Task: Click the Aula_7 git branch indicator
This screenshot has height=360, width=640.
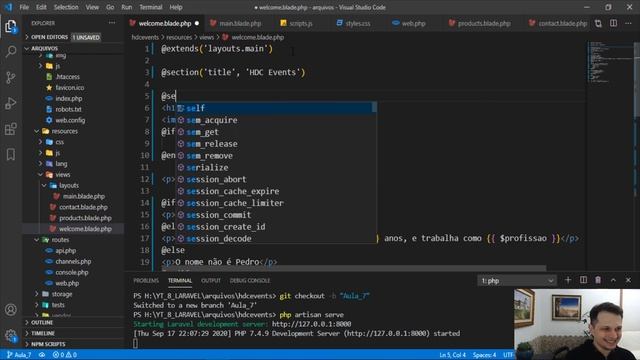Action: pyautogui.click(x=19, y=355)
